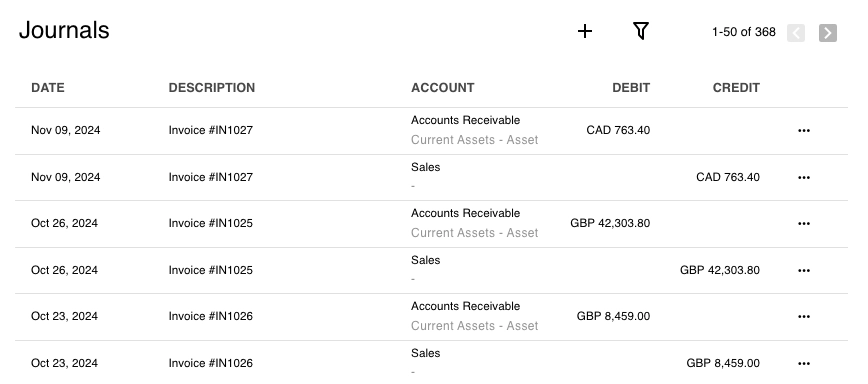Click the previous page arrow
Image resolution: width=868 pixels, height=384 pixels.
tap(795, 33)
